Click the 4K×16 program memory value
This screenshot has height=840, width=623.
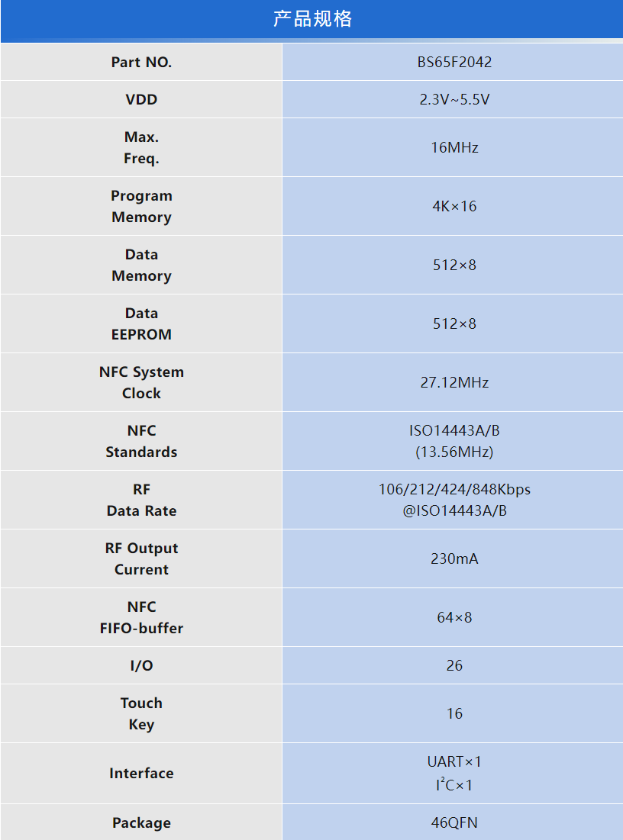coord(454,207)
